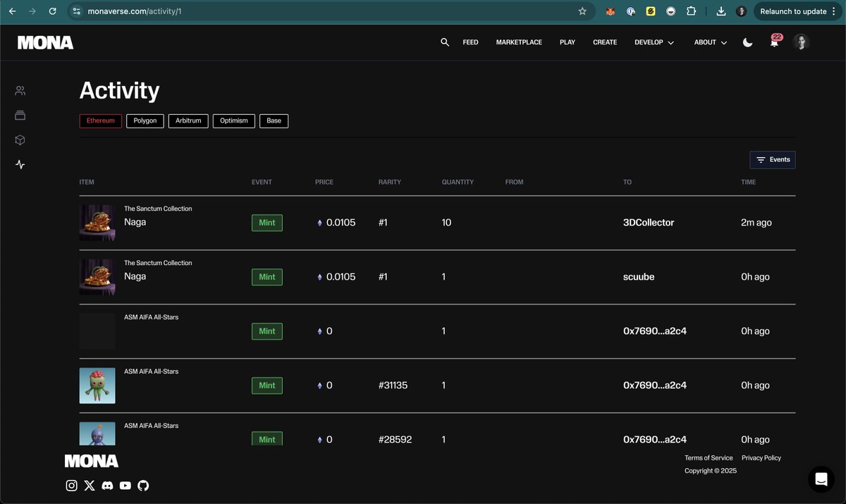Open Terms of Service link
The image size is (846, 504).
(x=709, y=457)
